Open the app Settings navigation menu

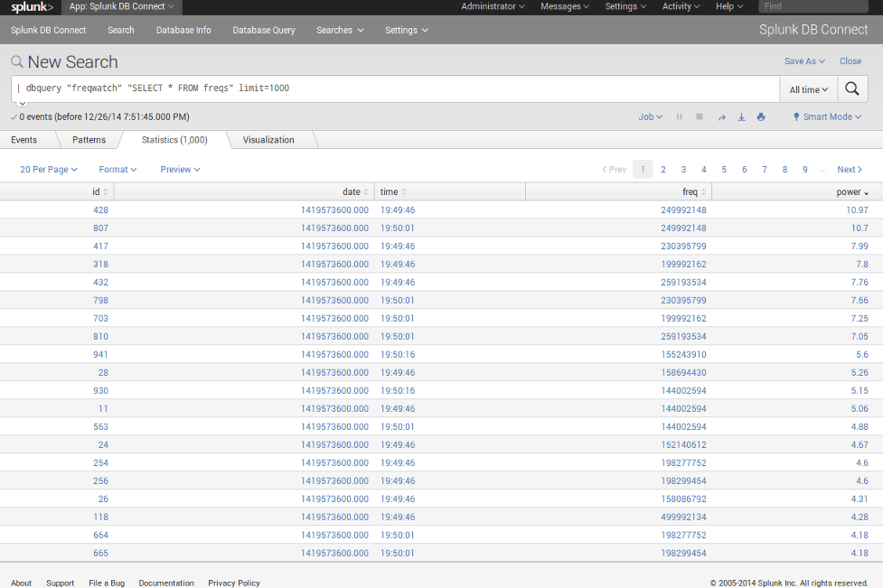(407, 30)
